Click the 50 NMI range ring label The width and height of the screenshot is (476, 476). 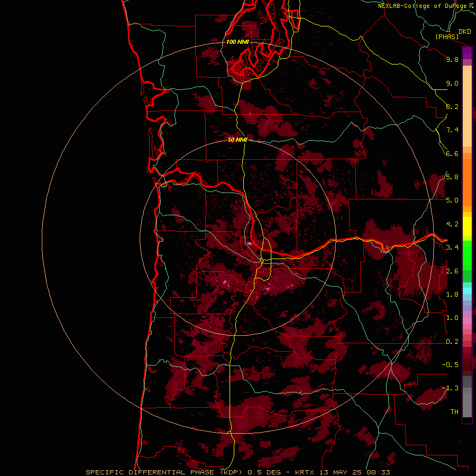pos(237,140)
